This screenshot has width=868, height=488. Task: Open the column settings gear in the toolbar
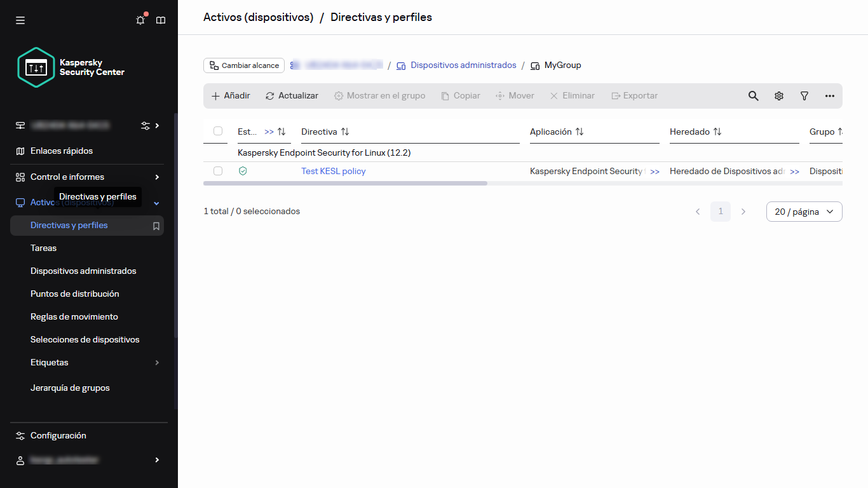click(778, 95)
